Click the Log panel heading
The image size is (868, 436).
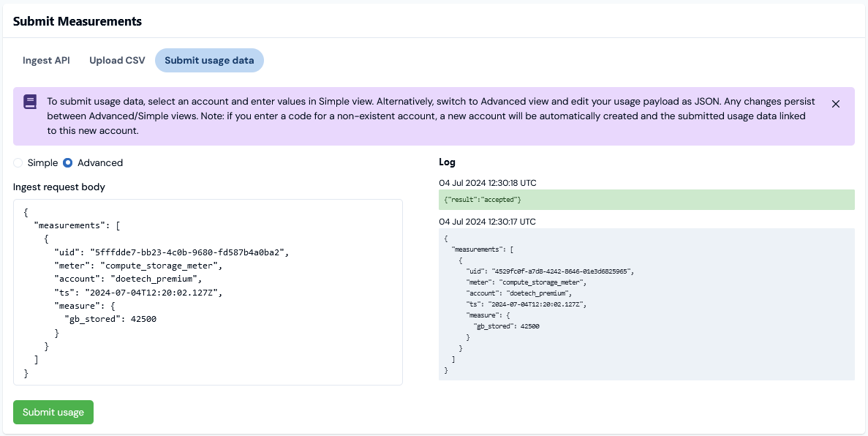click(x=447, y=162)
